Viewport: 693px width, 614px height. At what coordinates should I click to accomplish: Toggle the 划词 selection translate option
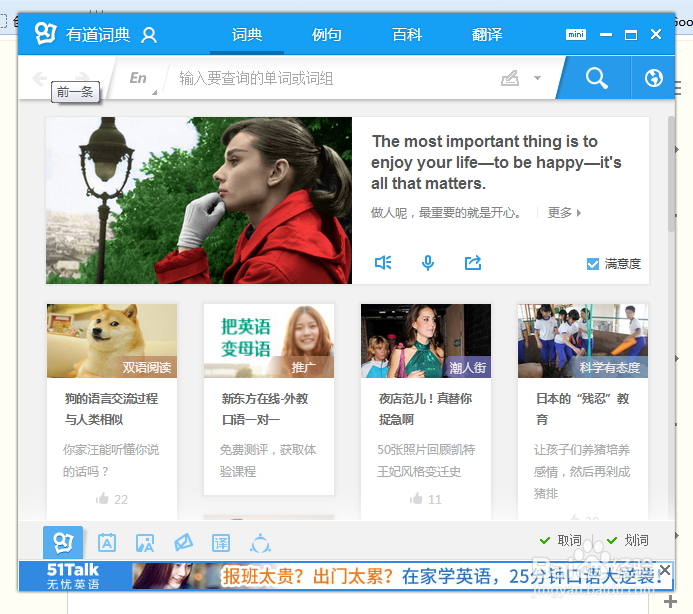(628, 540)
